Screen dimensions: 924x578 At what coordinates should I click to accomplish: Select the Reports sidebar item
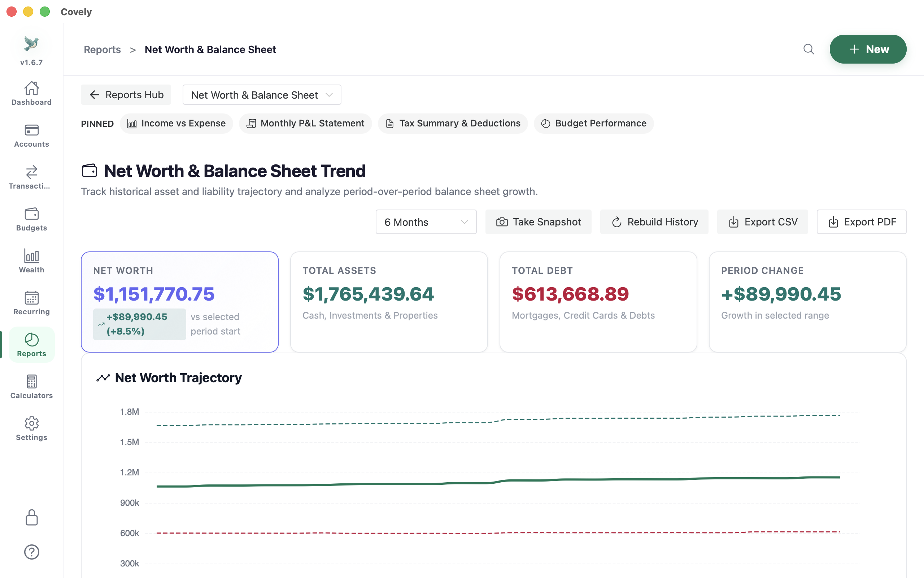click(x=31, y=345)
